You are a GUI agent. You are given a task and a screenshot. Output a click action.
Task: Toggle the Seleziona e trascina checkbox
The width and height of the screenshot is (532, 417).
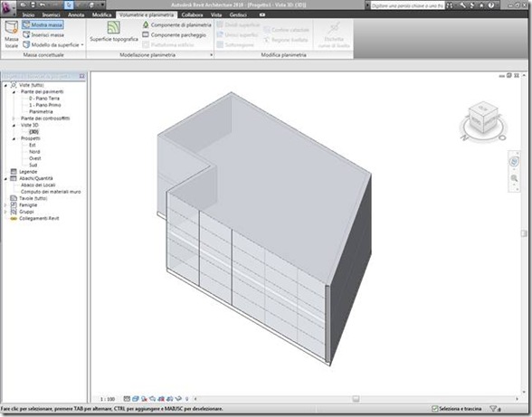[435, 409]
